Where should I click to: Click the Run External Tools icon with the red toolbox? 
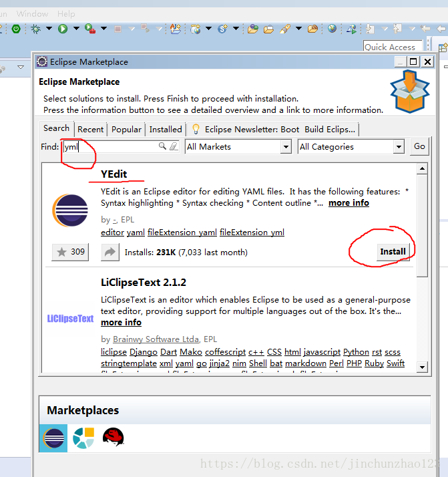(x=90, y=29)
